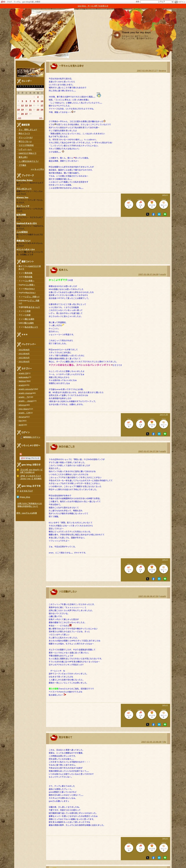Open goo blog引越し体験談 in top navigation
Image resolution: width=186 pixels, height=868 pixels.
pos(31,2)
